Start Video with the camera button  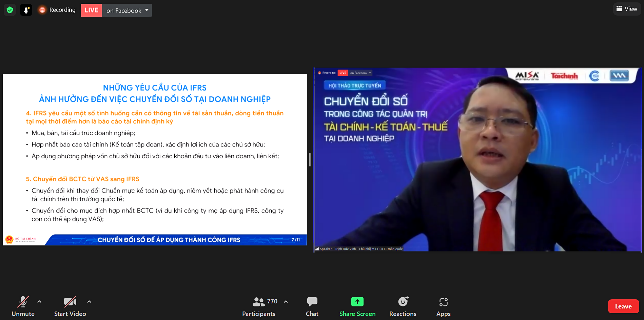click(x=70, y=306)
